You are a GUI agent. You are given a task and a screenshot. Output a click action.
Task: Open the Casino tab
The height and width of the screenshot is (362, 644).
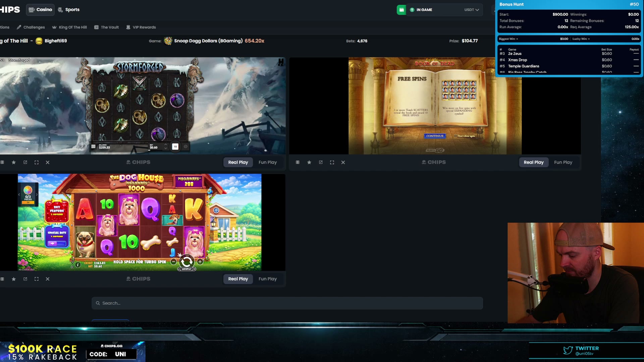[41, 10]
